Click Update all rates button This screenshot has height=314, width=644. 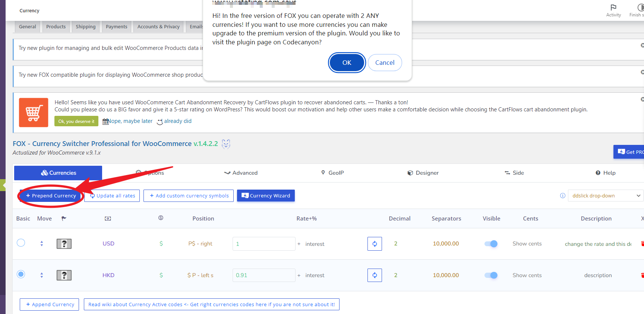click(x=113, y=196)
